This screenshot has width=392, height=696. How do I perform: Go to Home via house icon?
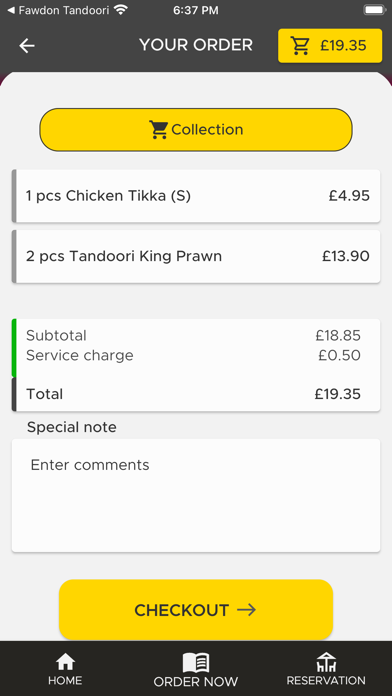(x=65, y=662)
